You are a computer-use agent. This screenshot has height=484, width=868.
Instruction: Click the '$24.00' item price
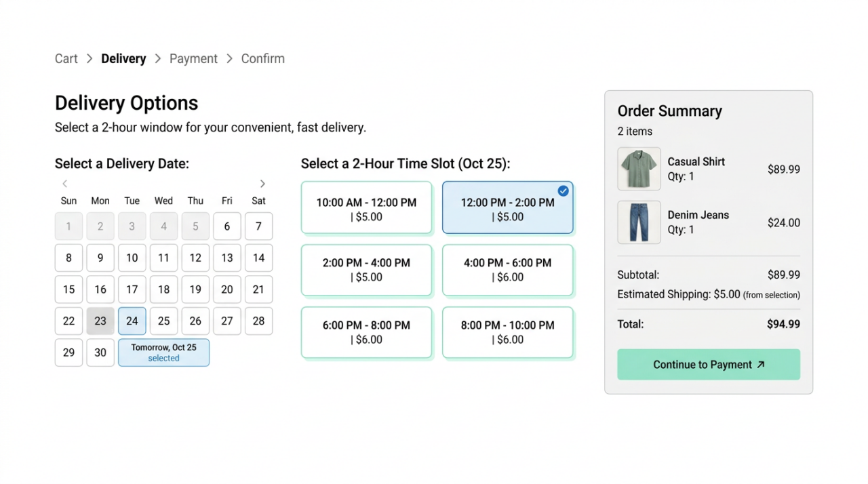pyautogui.click(x=783, y=223)
